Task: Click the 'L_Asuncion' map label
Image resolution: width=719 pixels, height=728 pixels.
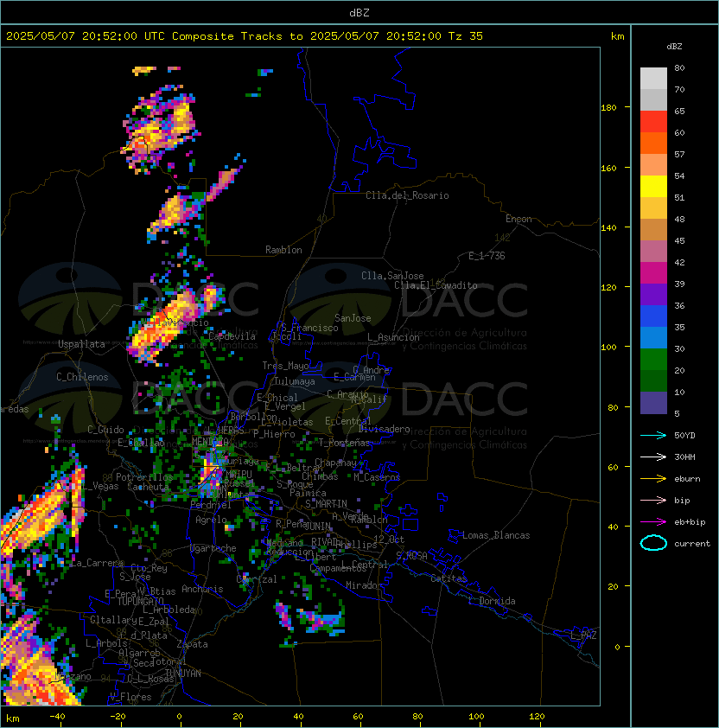Action: coord(393,337)
